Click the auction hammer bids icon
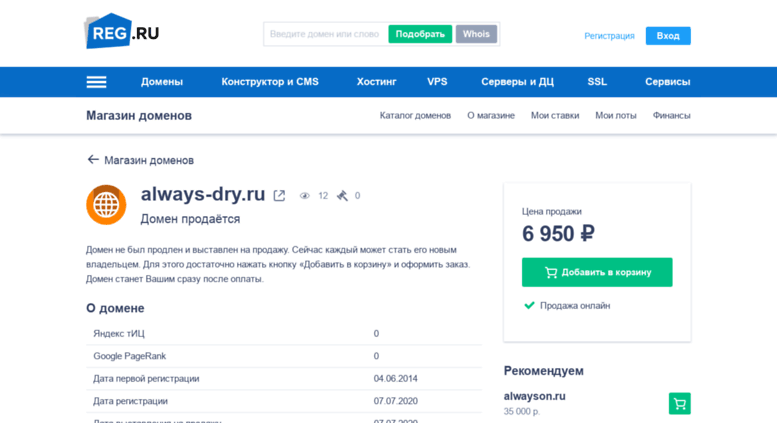Image resolution: width=777 pixels, height=423 pixels. coord(342,196)
